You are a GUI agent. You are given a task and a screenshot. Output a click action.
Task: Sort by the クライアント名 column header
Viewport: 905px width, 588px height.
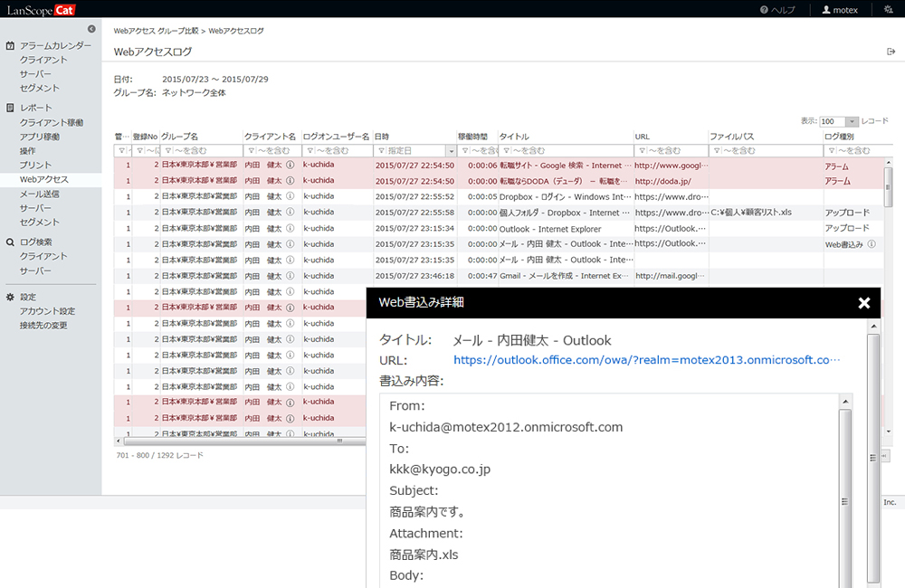271,137
